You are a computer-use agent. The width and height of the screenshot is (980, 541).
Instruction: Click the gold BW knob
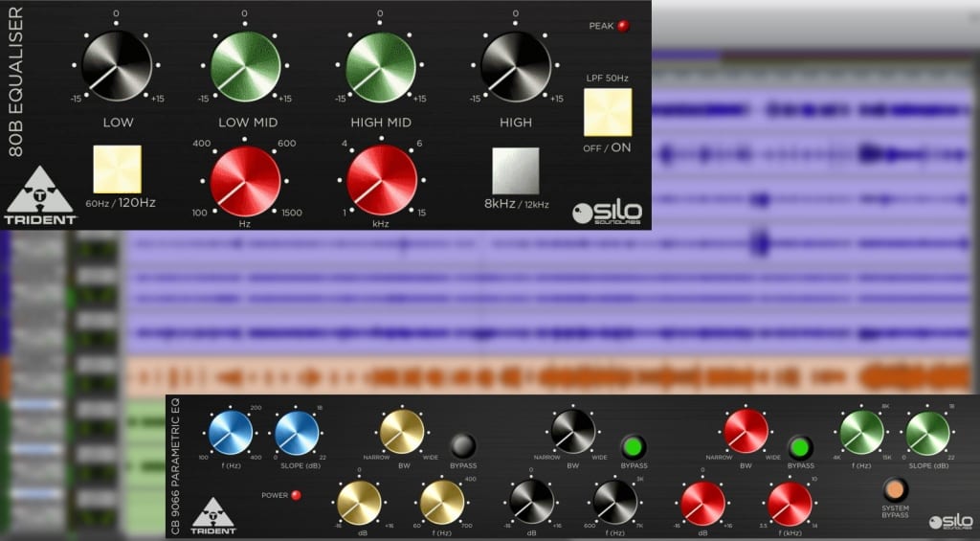402,432
